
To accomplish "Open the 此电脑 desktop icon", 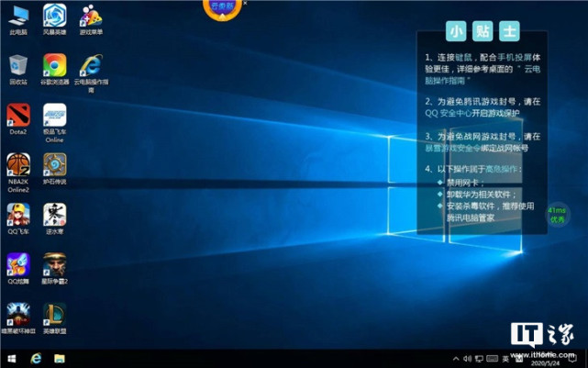I will [18, 20].
